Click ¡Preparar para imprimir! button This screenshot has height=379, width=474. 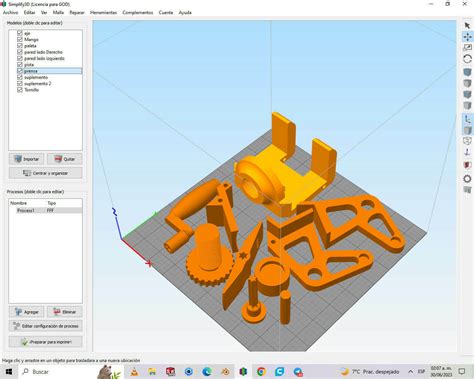[x=45, y=342]
